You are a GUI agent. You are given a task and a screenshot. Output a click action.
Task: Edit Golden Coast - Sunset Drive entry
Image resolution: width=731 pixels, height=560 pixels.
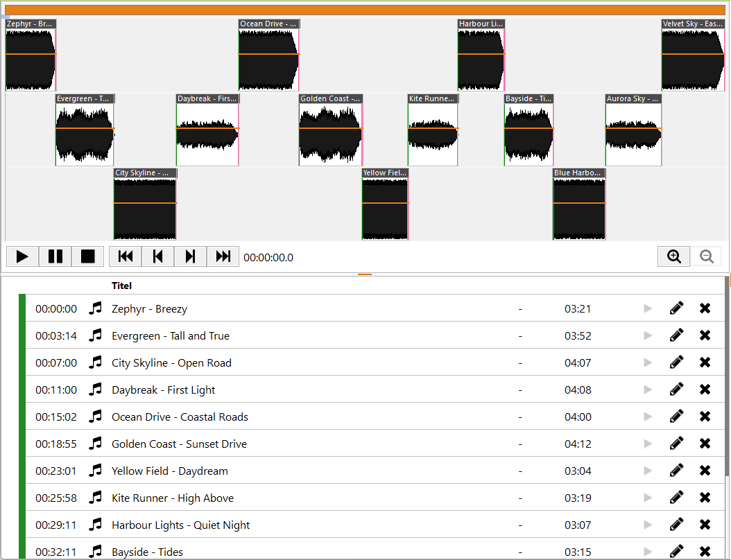click(676, 444)
